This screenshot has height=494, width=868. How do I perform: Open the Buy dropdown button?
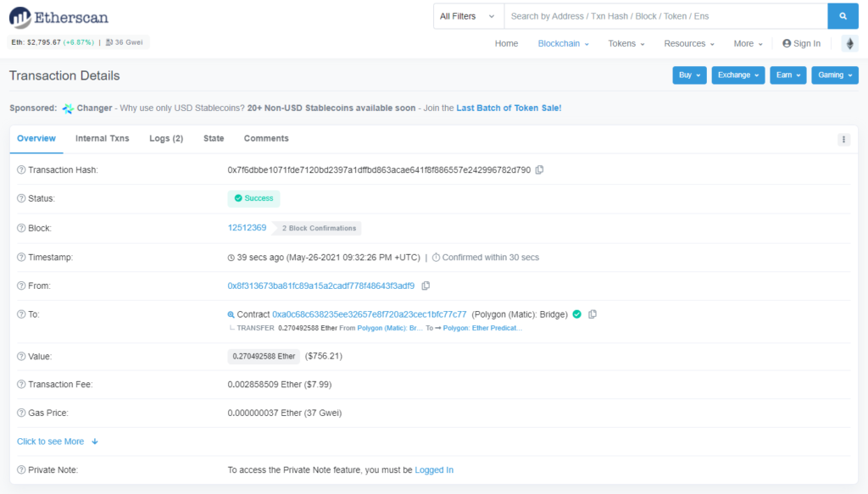(689, 75)
